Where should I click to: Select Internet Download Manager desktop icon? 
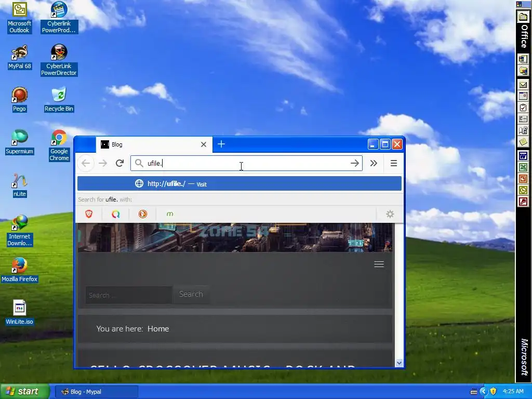coord(19,231)
